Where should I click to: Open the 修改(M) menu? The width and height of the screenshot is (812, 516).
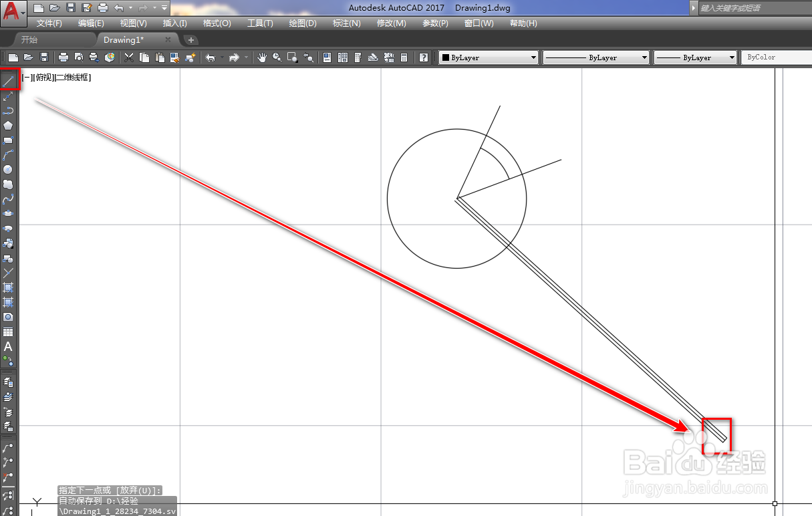click(392, 23)
